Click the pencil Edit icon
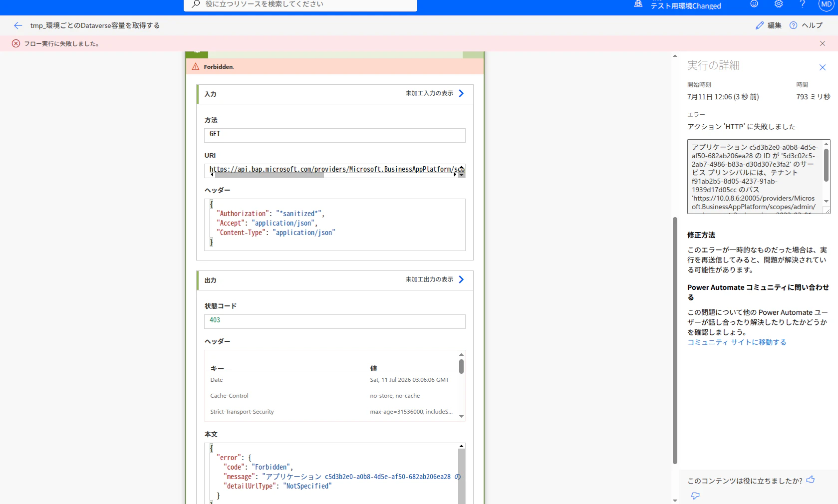838x504 pixels. pos(760,25)
